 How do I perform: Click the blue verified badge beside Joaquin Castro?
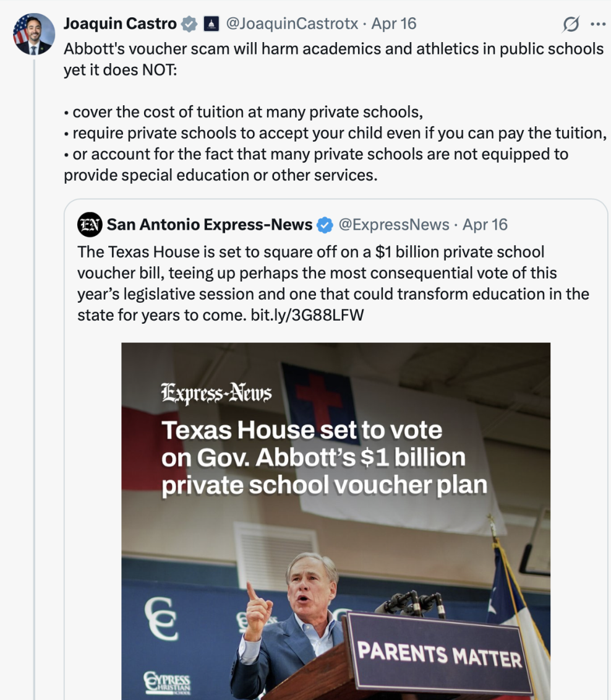pyautogui.click(x=190, y=24)
